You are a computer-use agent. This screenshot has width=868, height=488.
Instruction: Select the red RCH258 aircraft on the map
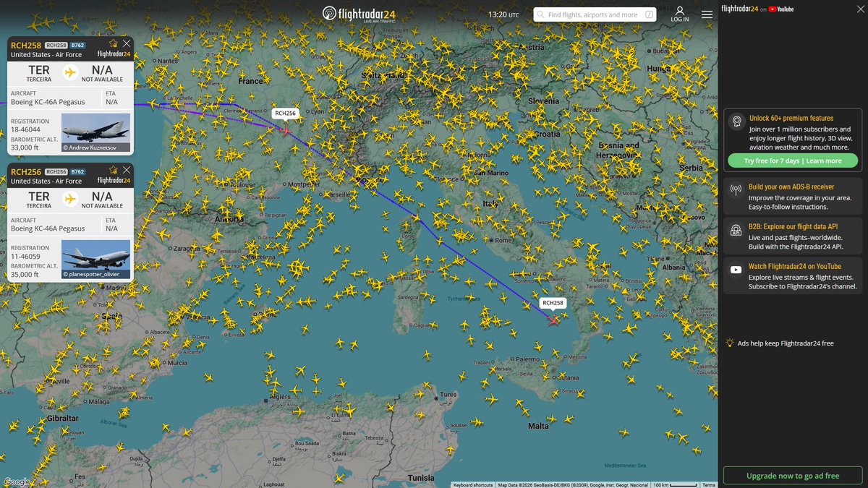point(554,320)
